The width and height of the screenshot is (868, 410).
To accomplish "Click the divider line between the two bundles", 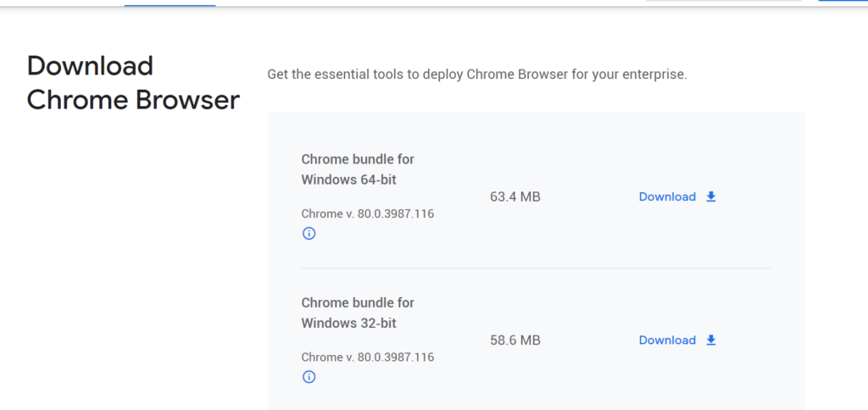I will point(536,269).
